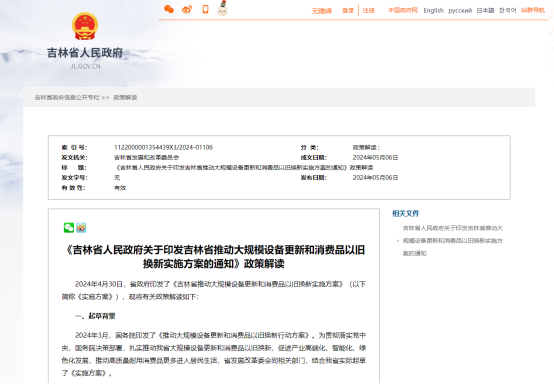
Task: Switch site language to Korean
Action: click(507, 11)
